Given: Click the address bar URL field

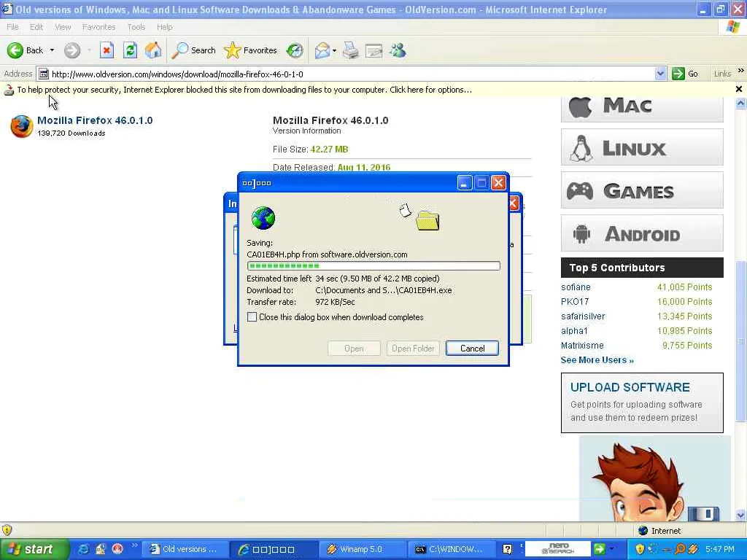Looking at the screenshot, I should pyautogui.click(x=352, y=74).
